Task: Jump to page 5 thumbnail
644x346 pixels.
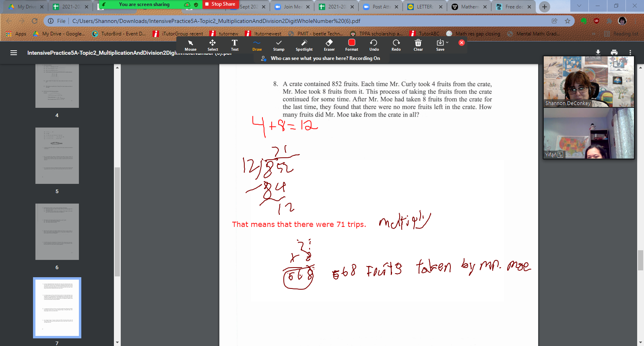Action: click(x=57, y=156)
